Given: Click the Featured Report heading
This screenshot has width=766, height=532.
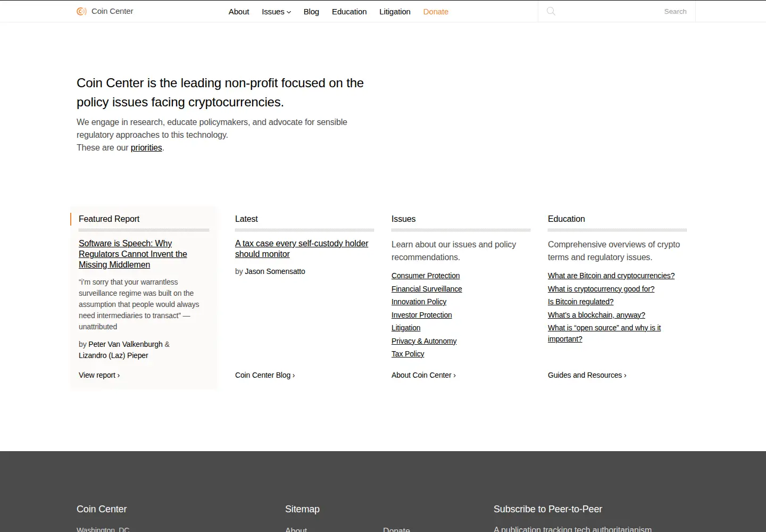Looking at the screenshot, I should [x=109, y=219].
